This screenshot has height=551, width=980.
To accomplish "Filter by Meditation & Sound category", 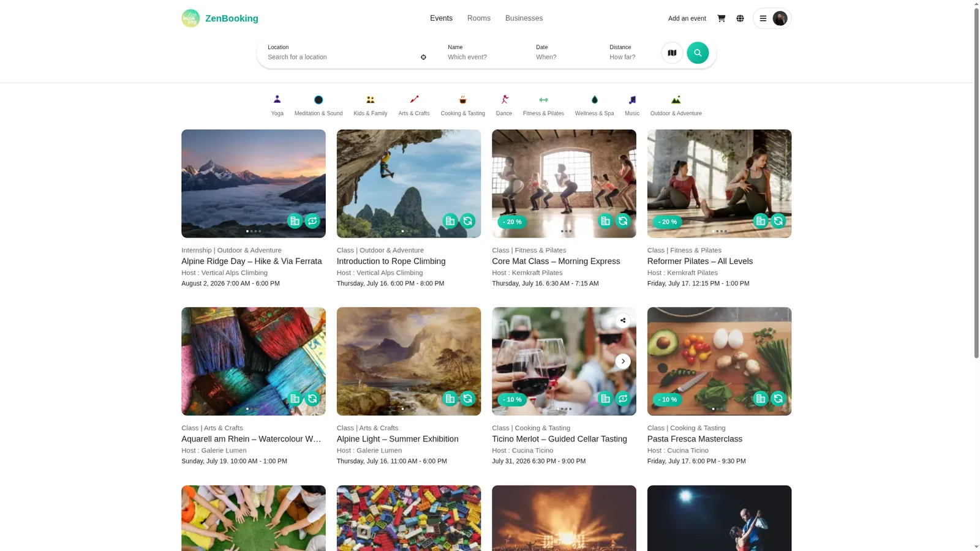I will 318,105.
